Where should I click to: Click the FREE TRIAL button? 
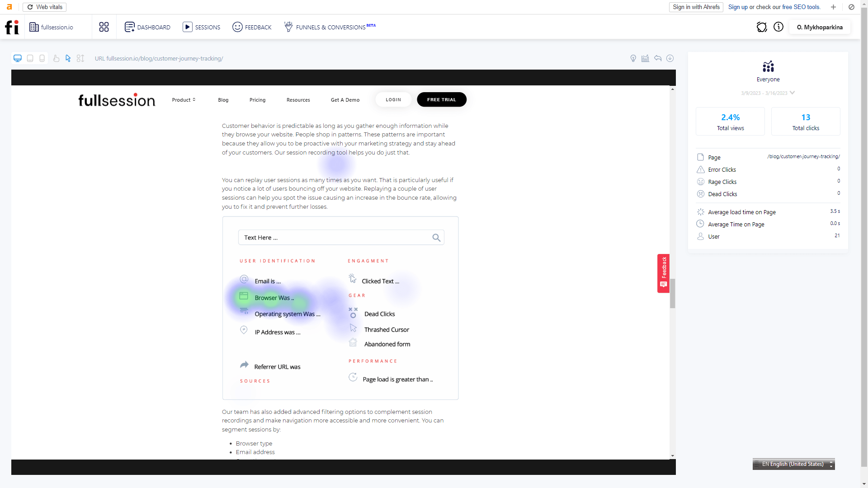tap(441, 99)
